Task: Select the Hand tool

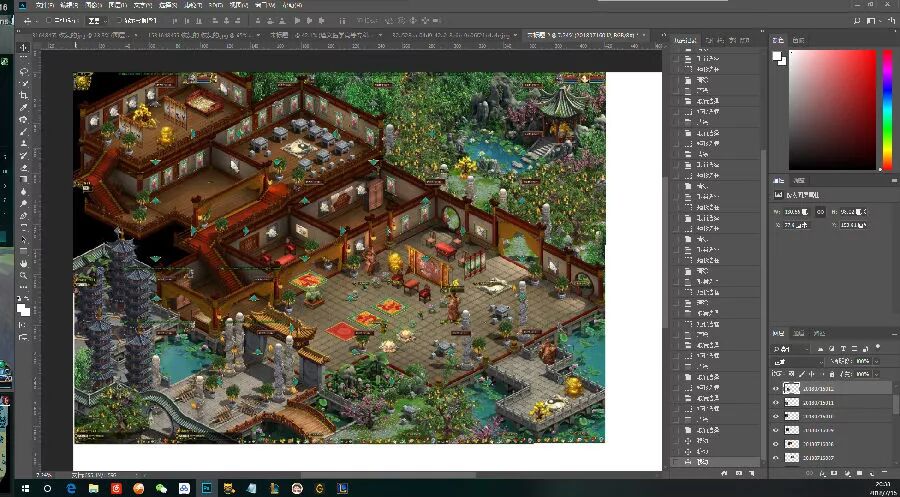Action: click(x=23, y=263)
